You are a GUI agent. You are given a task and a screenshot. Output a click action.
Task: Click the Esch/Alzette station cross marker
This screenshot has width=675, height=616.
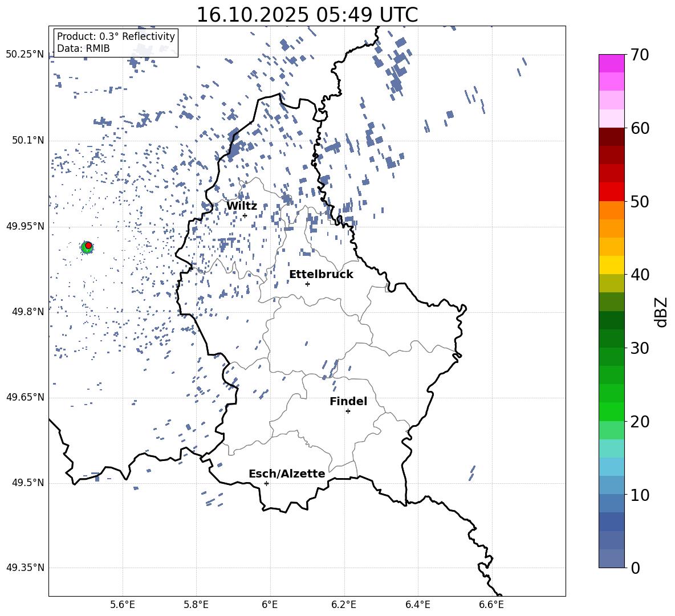[x=266, y=483]
